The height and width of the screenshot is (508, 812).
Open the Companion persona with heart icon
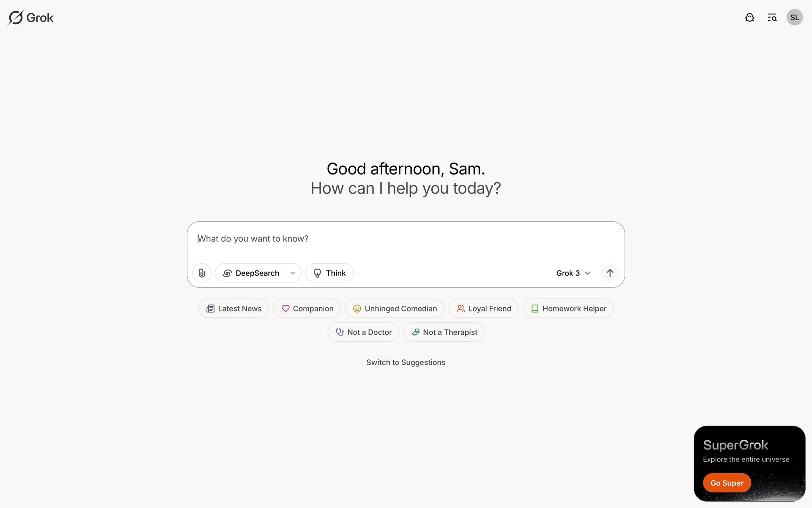click(x=307, y=308)
